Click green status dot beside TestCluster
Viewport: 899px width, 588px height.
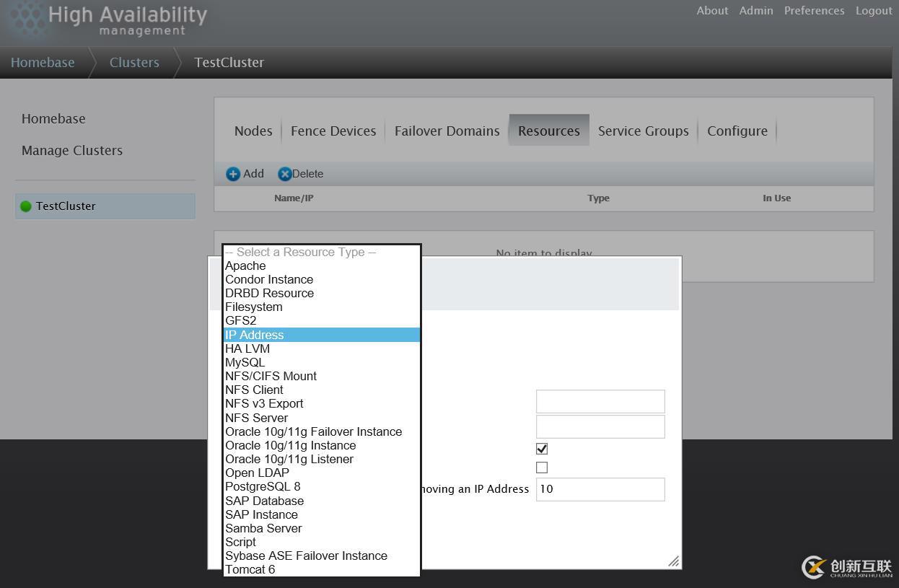pos(26,206)
